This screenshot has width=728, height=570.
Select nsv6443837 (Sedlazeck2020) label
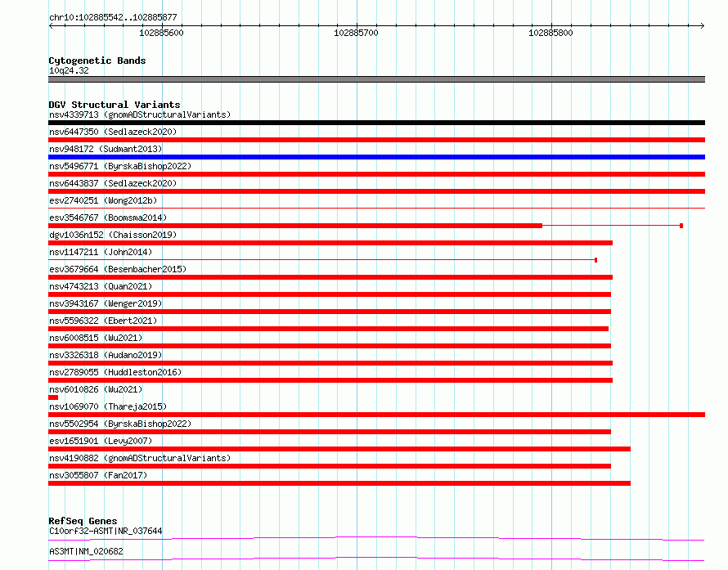[x=113, y=183]
